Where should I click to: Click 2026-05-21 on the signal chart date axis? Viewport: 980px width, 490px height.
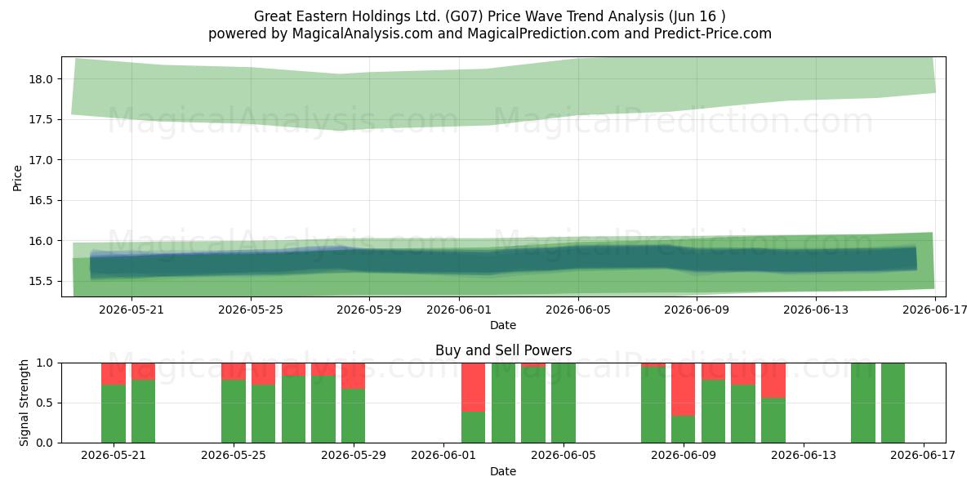coord(114,456)
